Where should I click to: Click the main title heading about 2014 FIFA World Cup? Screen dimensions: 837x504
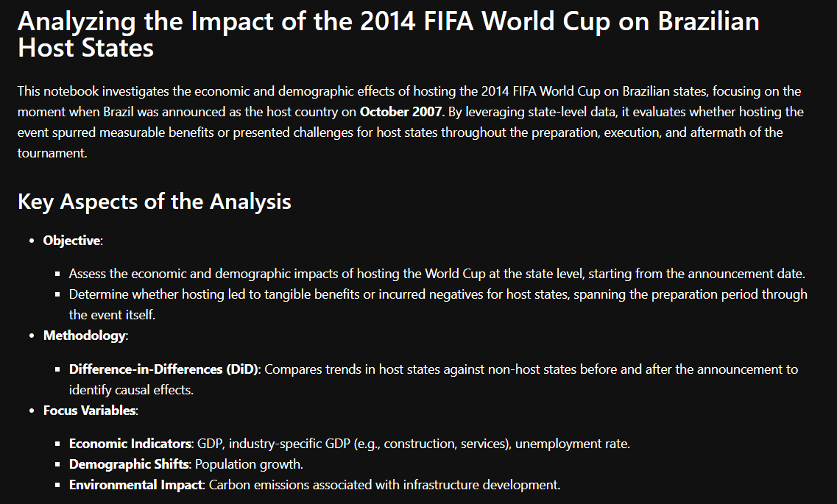[388, 35]
